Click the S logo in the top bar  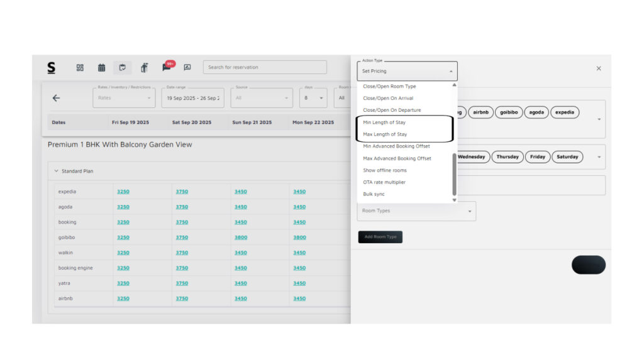tap(51, 67)
